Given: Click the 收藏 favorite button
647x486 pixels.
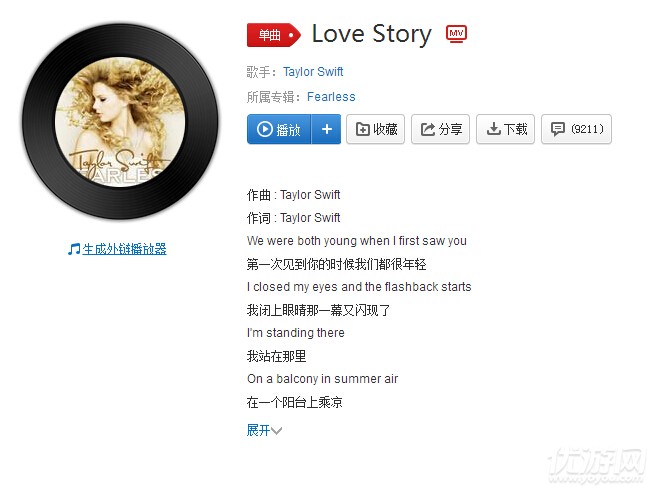Looking at the screenshot, I should (x=375, y=129).
